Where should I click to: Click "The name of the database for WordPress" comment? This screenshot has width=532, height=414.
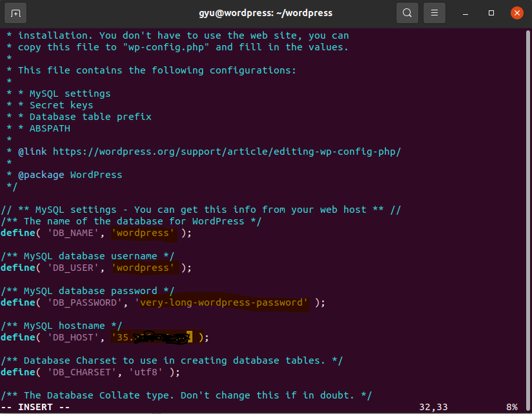coord(131,221)
